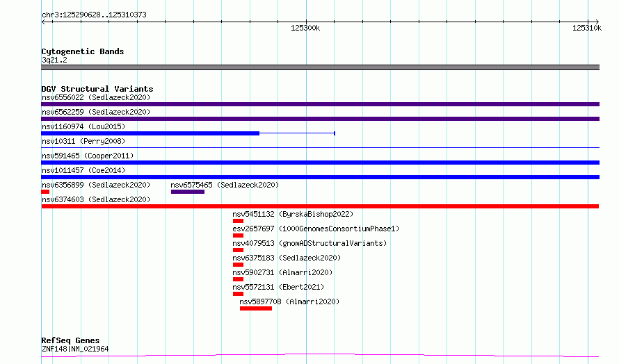This screenshot has height=364, width=619.
Task: Click the red bar under esv2657697
Action: pyautogui.click(x=238, y=235)
